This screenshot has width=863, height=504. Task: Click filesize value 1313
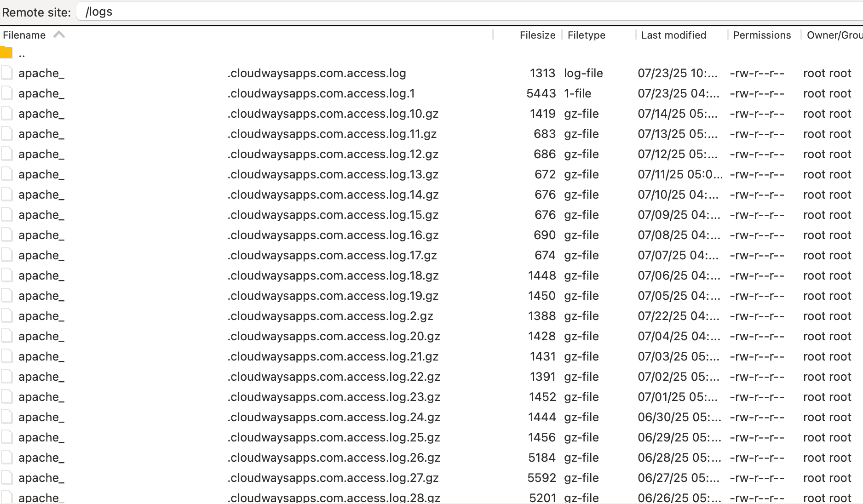coord(542,73)
